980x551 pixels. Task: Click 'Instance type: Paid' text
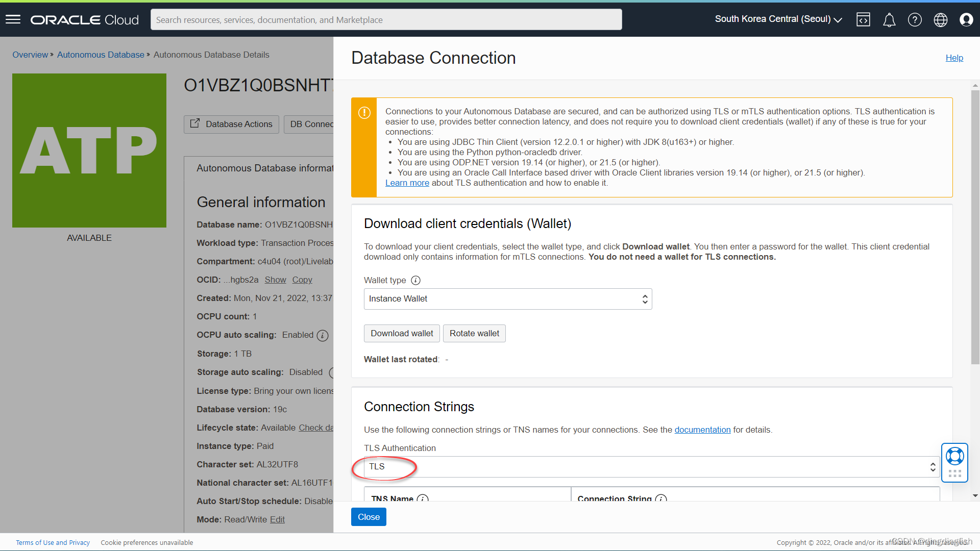235,446
